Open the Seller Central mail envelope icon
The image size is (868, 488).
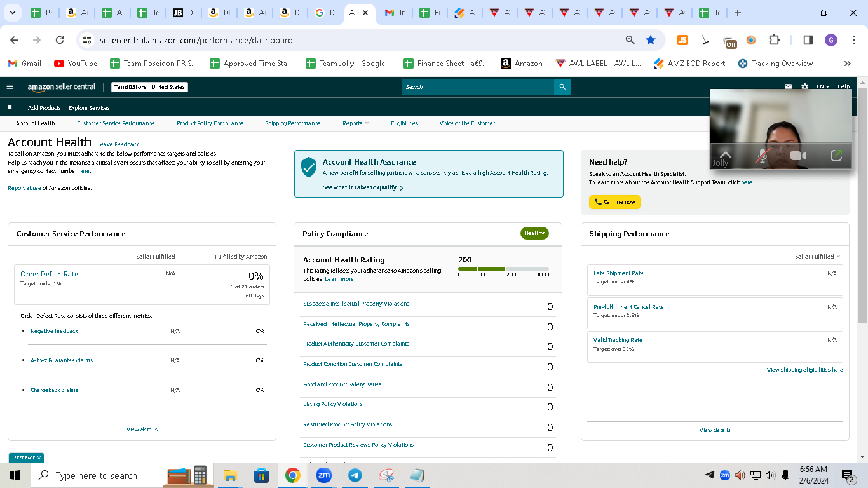tap(788, 86)
